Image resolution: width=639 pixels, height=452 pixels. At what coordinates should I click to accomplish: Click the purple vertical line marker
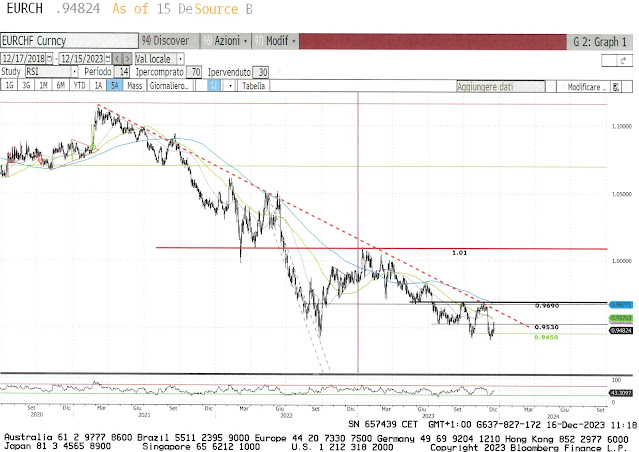[358, 232]
